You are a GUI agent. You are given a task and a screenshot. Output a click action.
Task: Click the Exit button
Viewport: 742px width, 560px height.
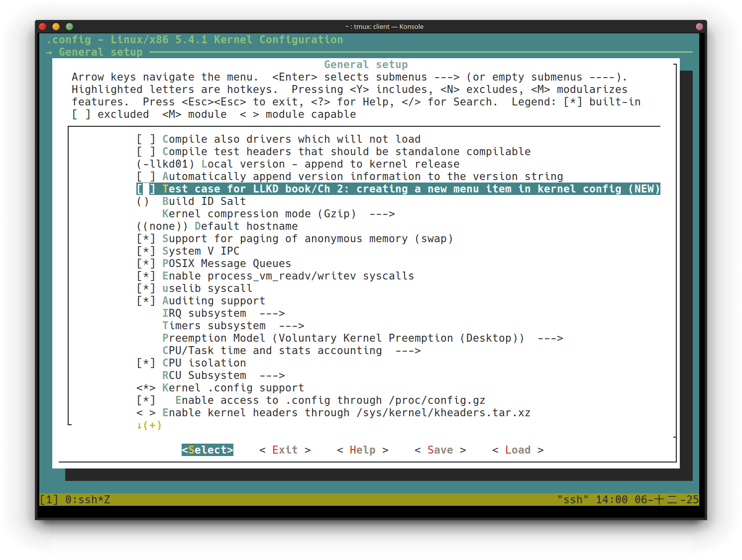coord(285,450)
